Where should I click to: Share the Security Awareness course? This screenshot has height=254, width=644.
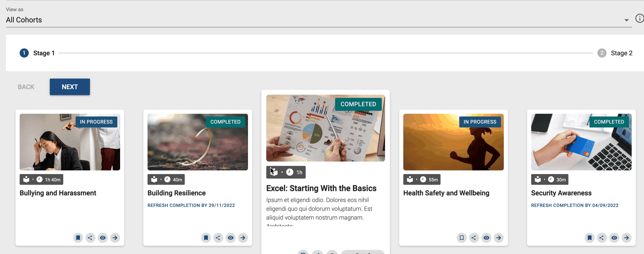coord(602,238)
